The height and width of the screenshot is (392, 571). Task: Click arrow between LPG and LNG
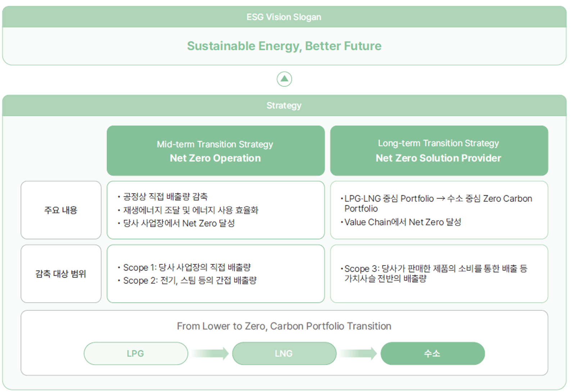[x=210, y=354]
